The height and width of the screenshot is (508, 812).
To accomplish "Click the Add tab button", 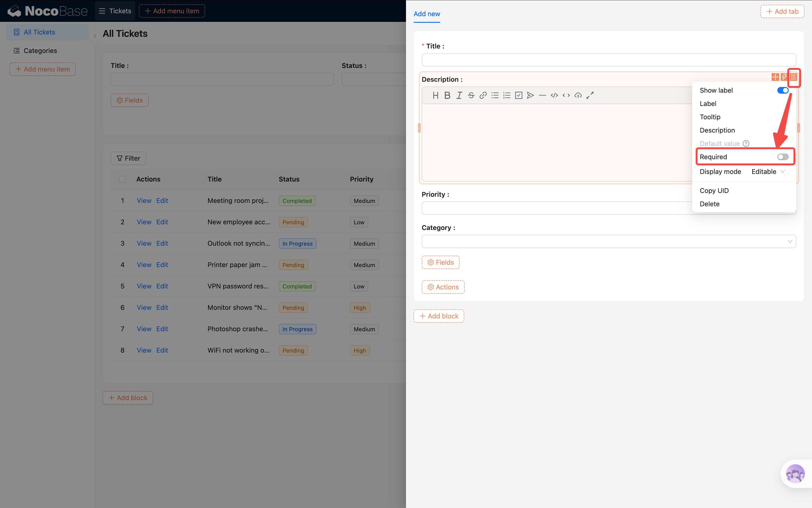I will pos(782,11).
